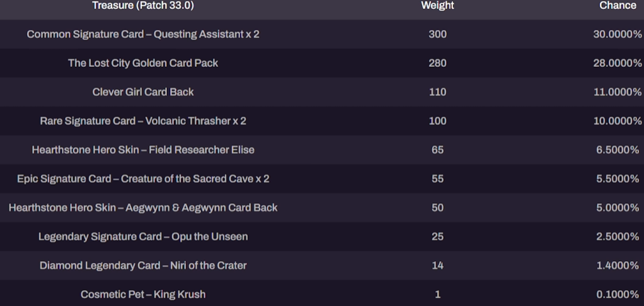Screen dimensions: 644x306
Task: Click the 0.1000% chance value
Action: coord(618,295)
